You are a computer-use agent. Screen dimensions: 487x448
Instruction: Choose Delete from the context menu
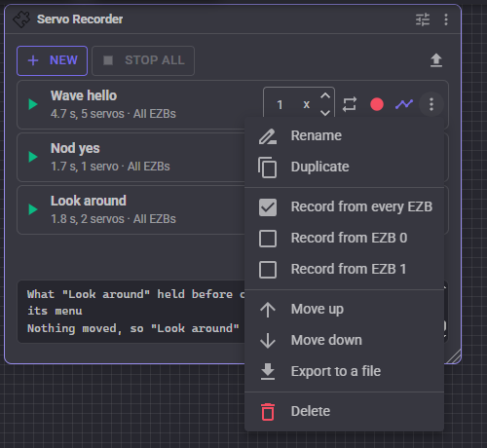344,412
